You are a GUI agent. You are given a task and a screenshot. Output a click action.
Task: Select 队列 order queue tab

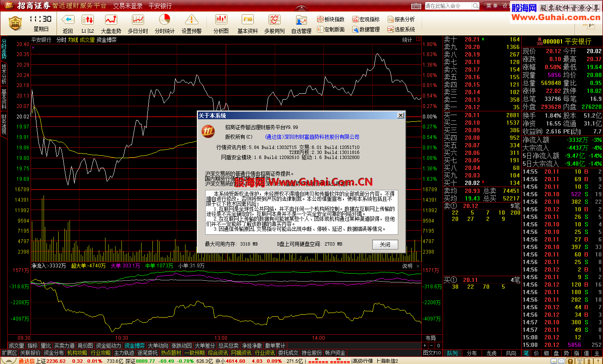coord(452,354)
